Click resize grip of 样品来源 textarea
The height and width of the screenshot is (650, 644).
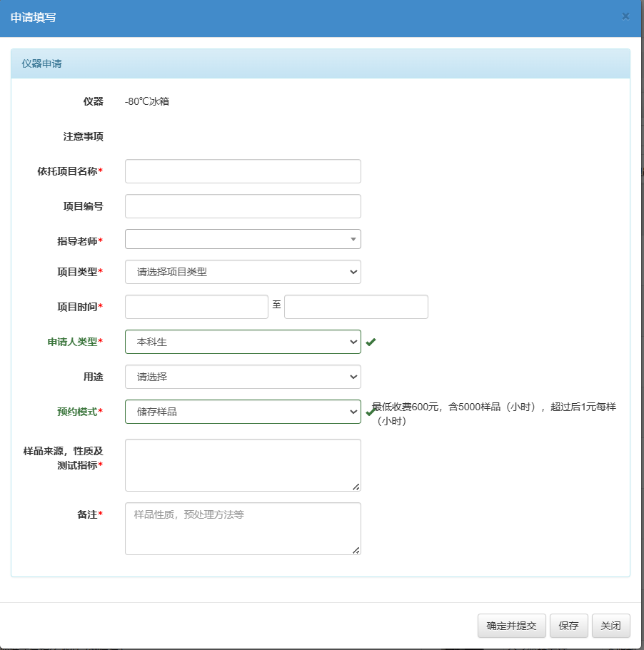click(356, 486)
